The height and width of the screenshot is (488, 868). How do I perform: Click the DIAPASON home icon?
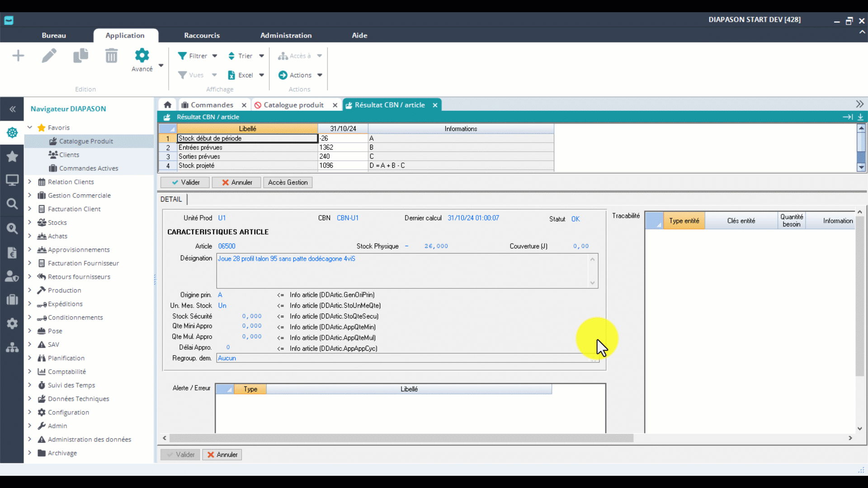167,105
